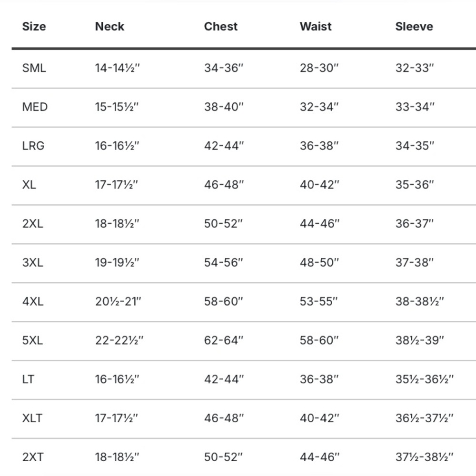Click the Waist column header
476x476 pixels.
(316, 27)
